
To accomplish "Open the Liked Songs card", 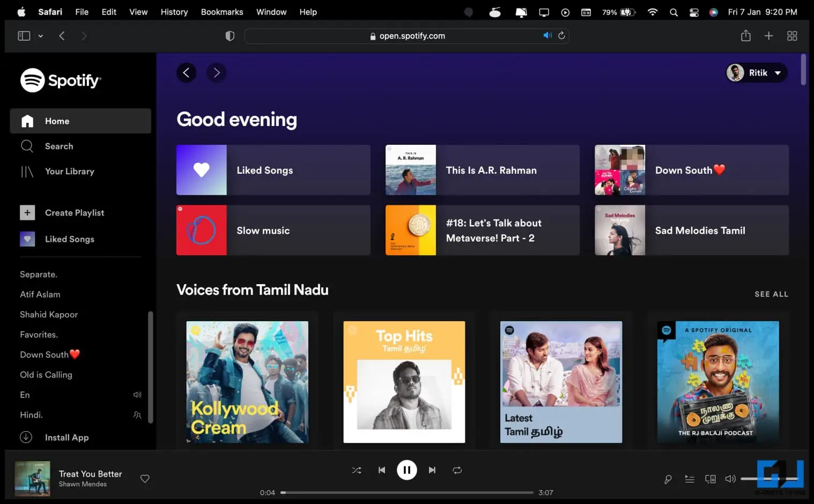I will (273, 170).
